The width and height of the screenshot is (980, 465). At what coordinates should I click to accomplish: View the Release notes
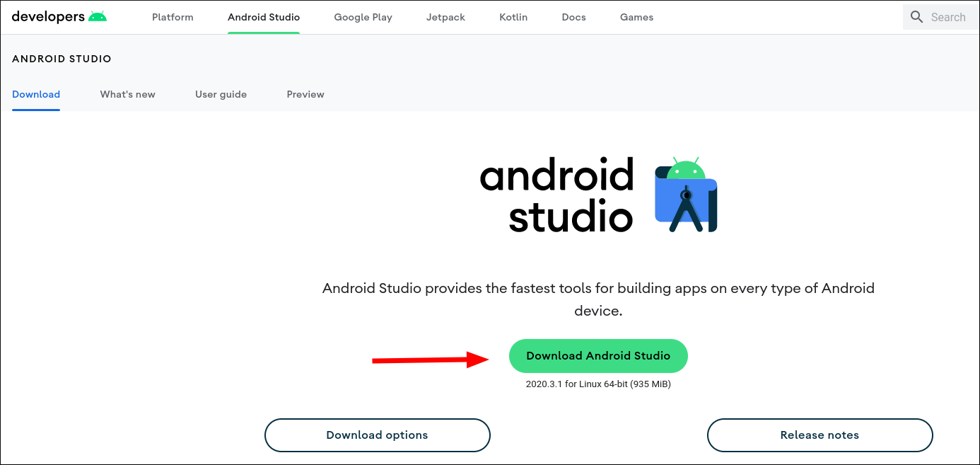click(819, 435)
